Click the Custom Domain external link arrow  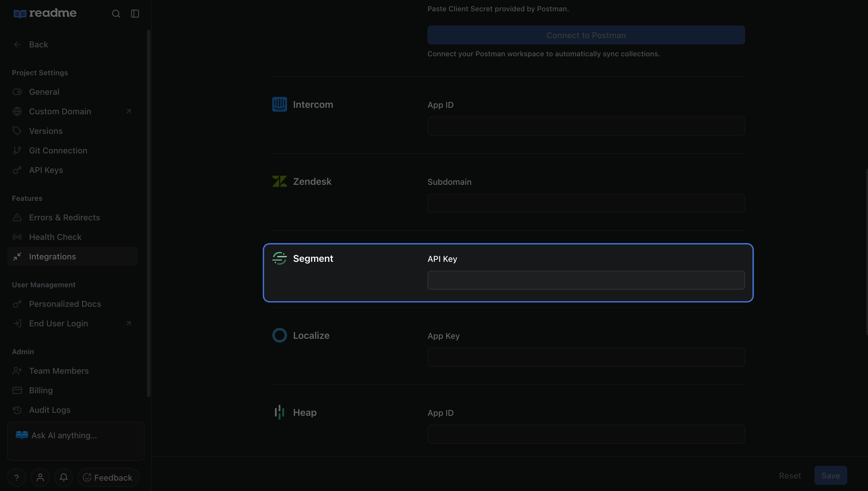point(128,111)
